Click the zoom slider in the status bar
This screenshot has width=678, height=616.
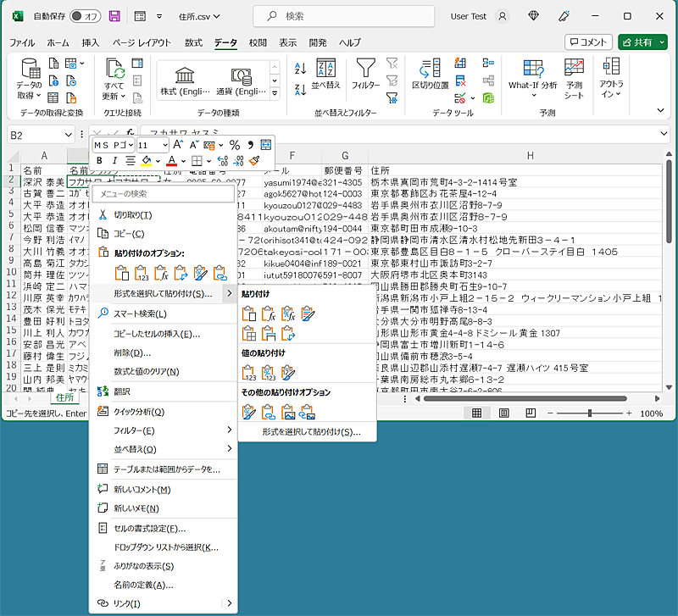(x=590, y=413)
